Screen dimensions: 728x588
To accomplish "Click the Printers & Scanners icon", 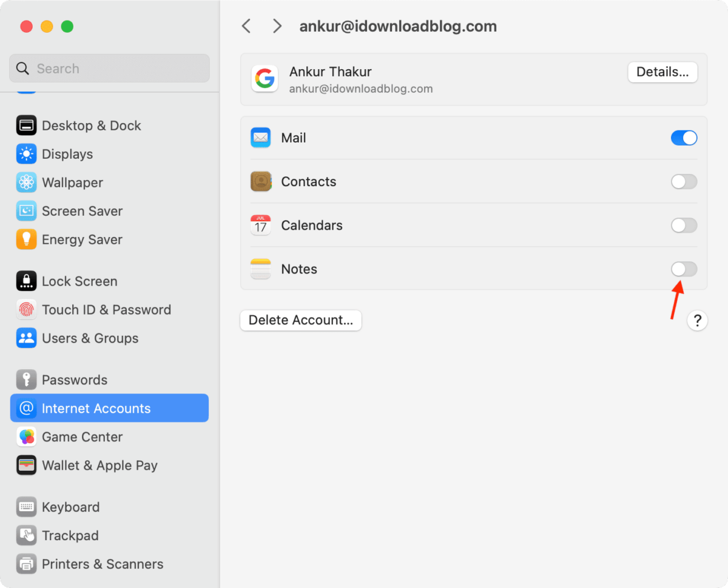I will pos(26,564).
